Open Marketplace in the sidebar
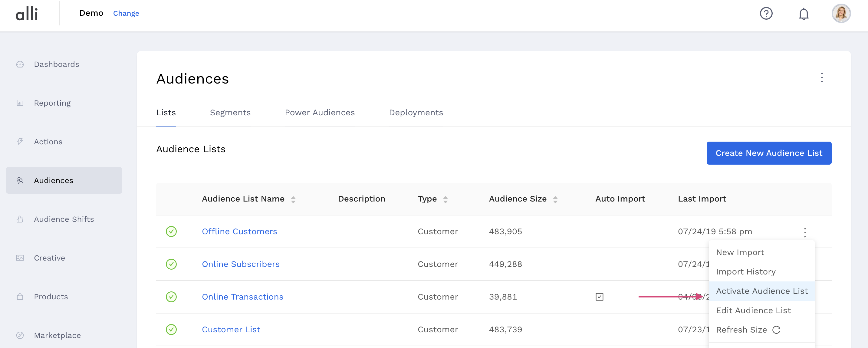This screenshot has width=868, height=348. 57,335
